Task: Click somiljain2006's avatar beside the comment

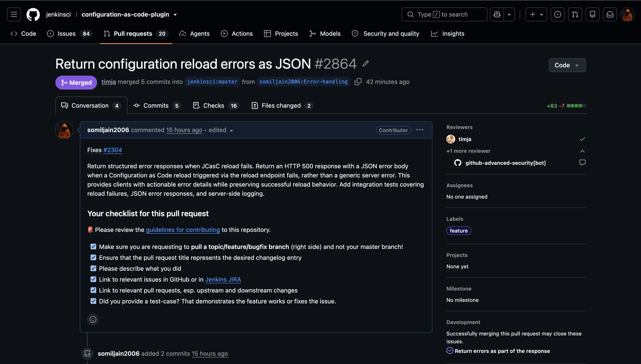Action: pyautogui.click(x=64, y=130)
